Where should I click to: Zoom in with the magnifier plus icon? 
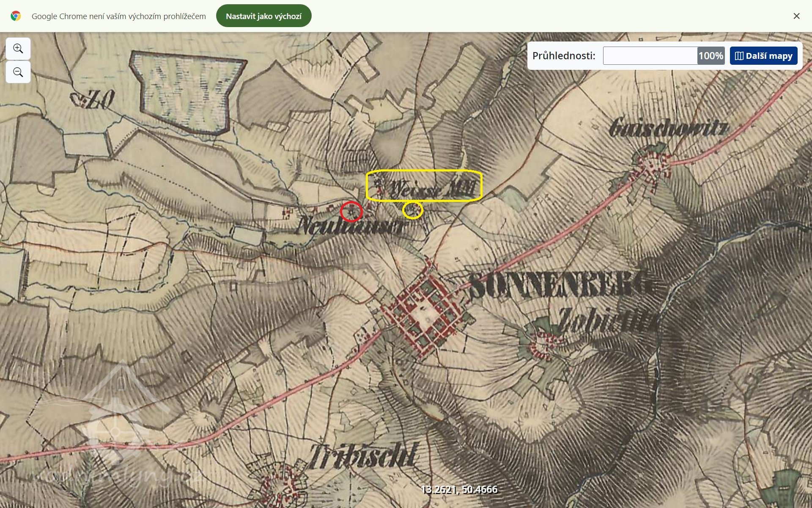(18, 49)
